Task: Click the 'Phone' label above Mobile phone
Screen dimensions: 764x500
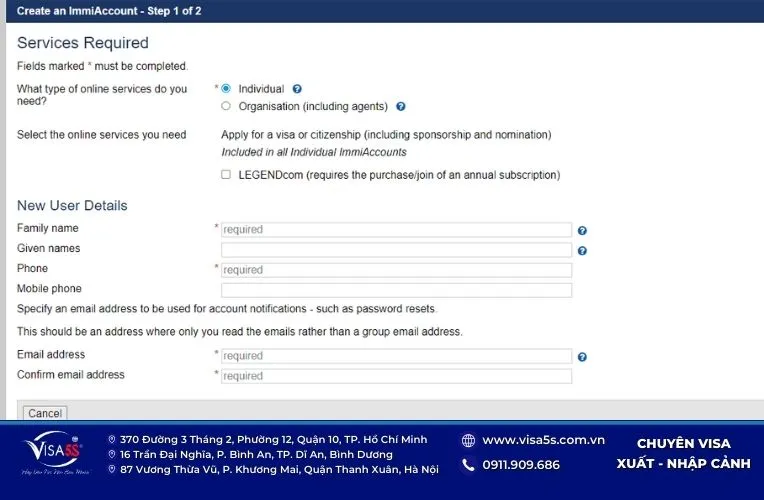Action: click(x=32, y=268)
